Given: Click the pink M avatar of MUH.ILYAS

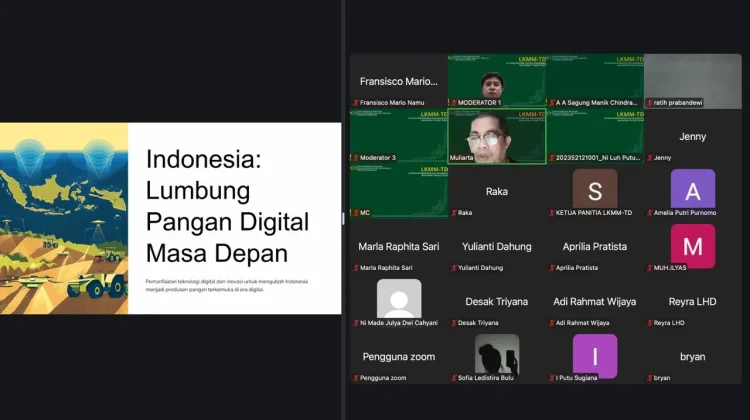Looking at the screenshot, I should click(x=693, y=245).
